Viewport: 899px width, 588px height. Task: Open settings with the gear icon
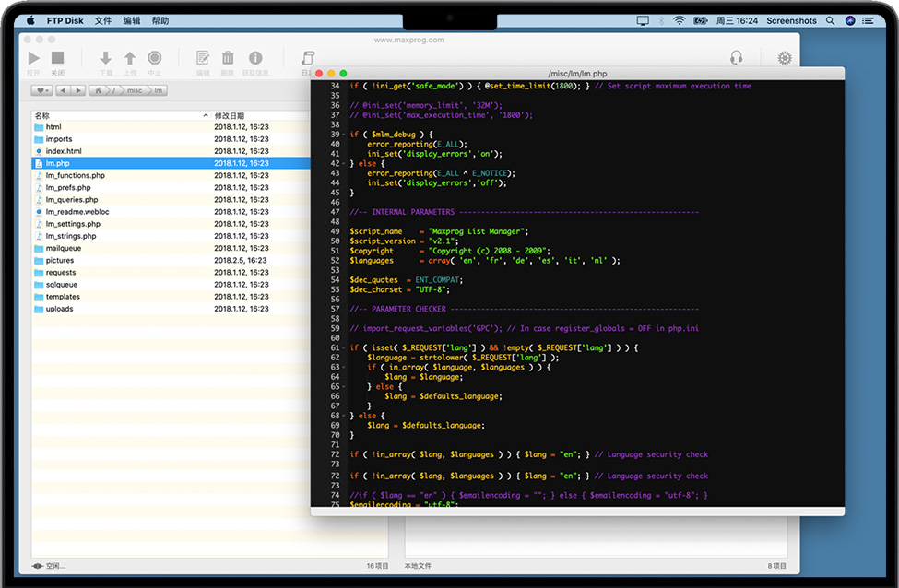click(785, 58)
